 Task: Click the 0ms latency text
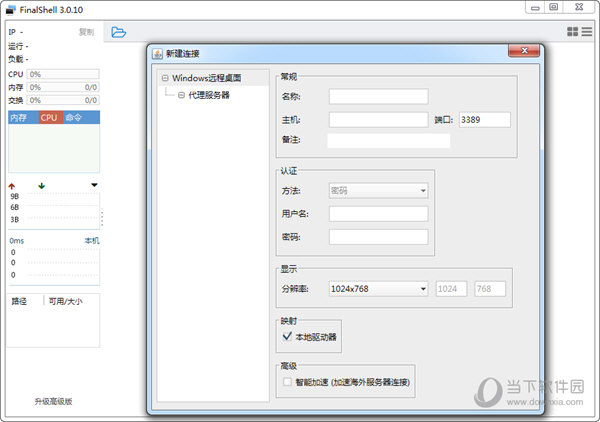tap(17, 241)
